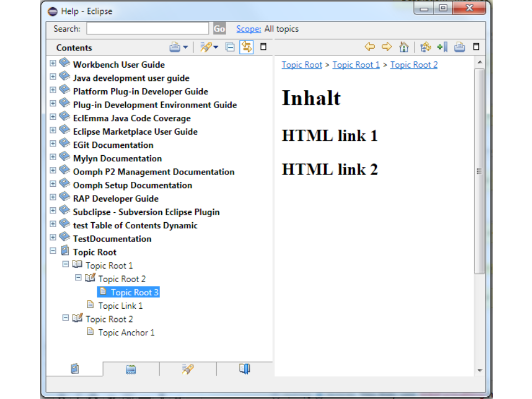Open the print topics dropdown arrow in Contents
This screenshot has height=399, width=532.
(x=186, y=48)
